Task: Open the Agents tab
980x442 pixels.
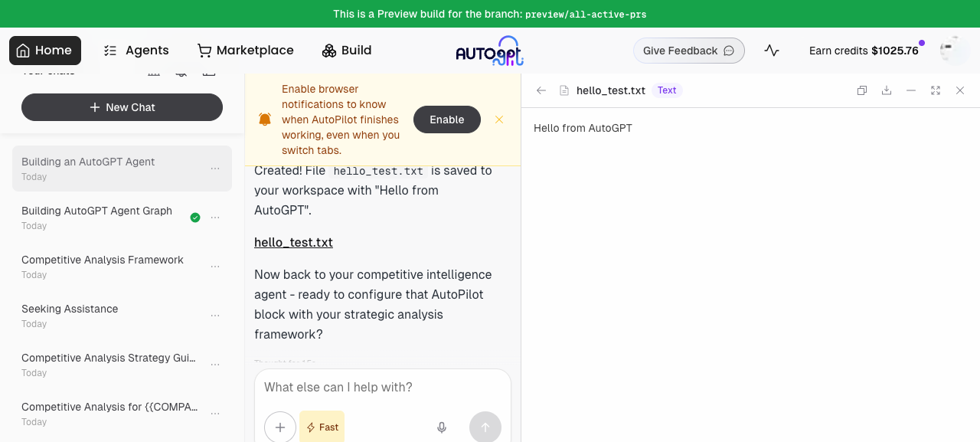Action: pos(136,51)
